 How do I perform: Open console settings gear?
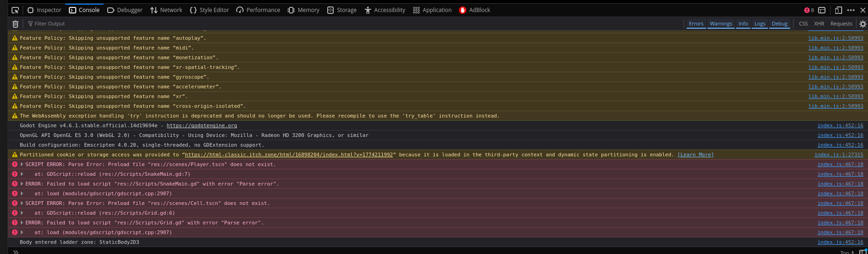tap(862, 24)
